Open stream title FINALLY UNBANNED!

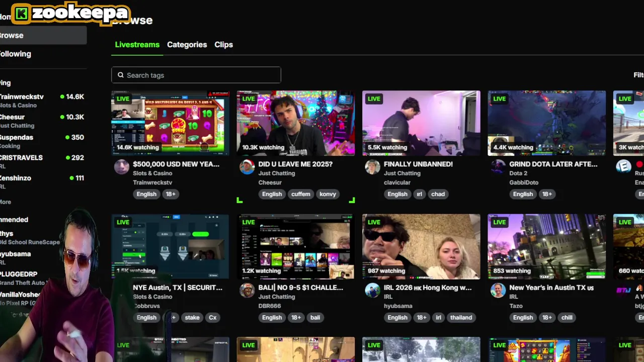point(418,164)
